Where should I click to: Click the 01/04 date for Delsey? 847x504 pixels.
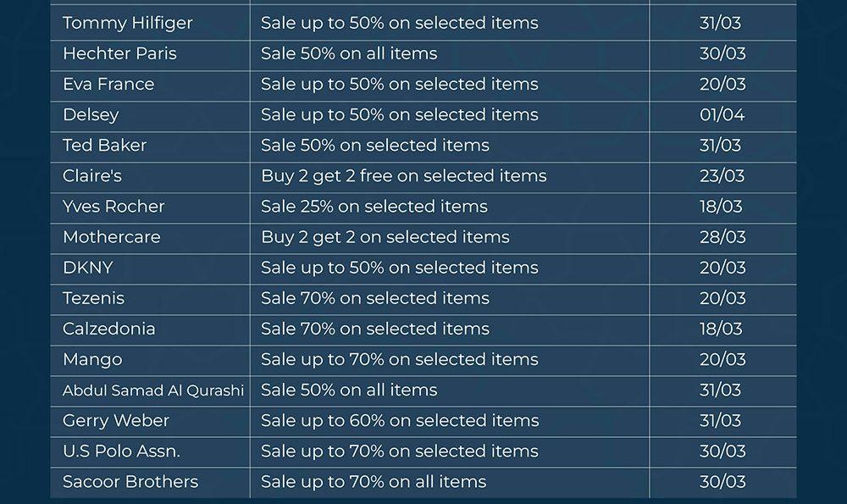pos(722,114)
